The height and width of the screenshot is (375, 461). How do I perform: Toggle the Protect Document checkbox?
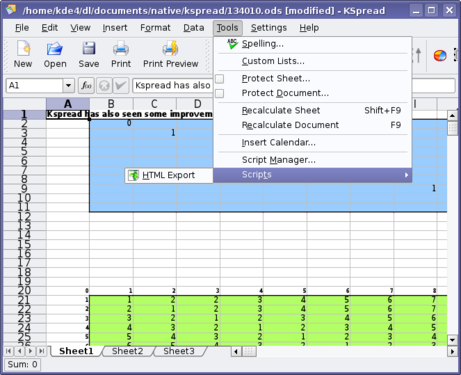tap(220, 93)
